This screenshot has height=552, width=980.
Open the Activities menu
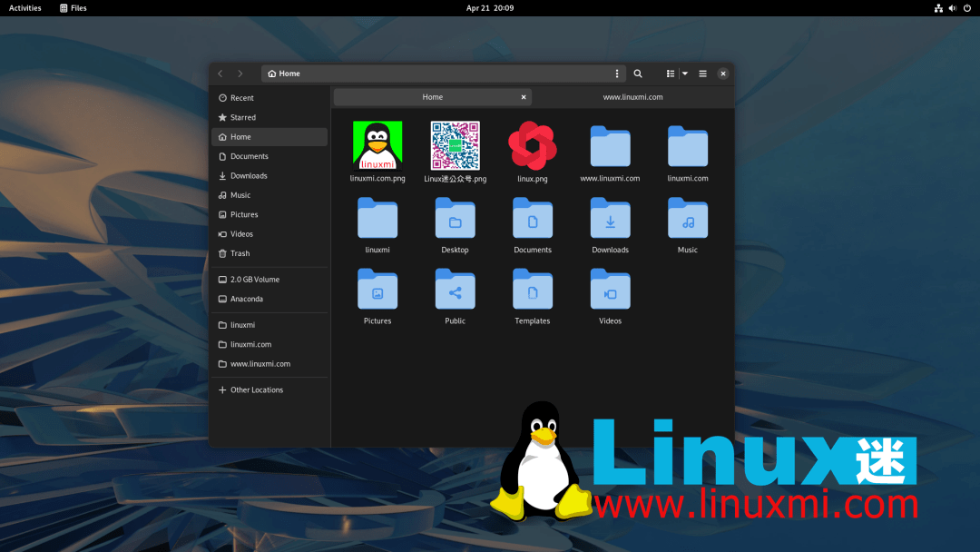(24, 8)
